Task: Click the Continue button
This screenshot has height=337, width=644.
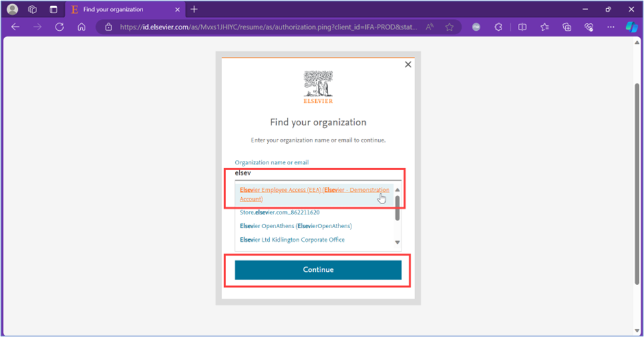Action: [318, 270]
